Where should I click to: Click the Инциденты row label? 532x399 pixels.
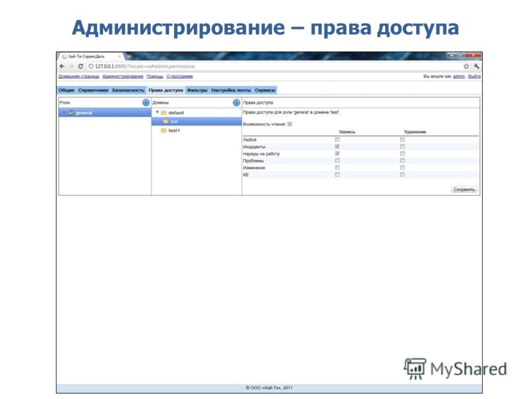point(254,146)
